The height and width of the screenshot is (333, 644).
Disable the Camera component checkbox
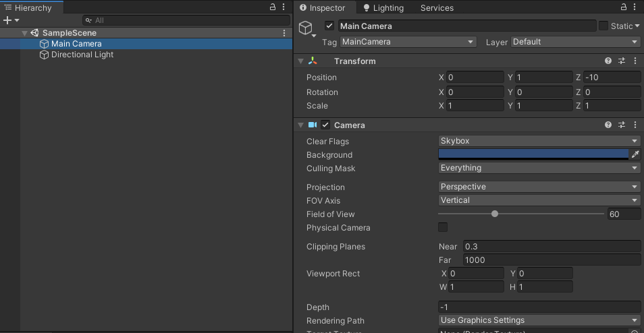325,125
